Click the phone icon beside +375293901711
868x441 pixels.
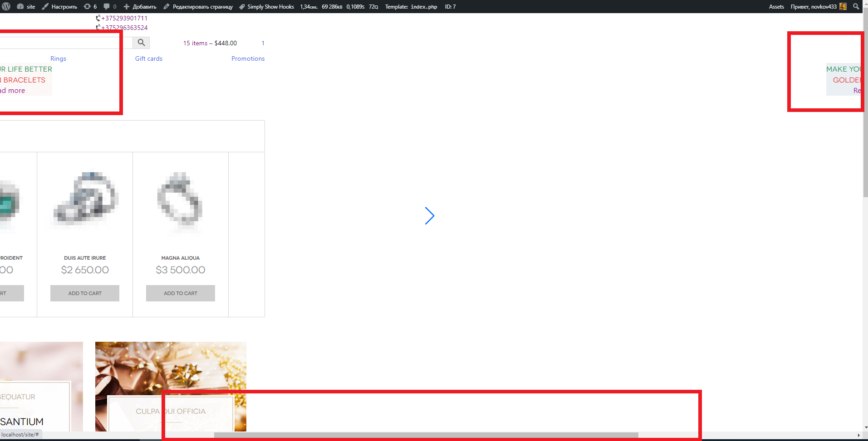point(98,18)
